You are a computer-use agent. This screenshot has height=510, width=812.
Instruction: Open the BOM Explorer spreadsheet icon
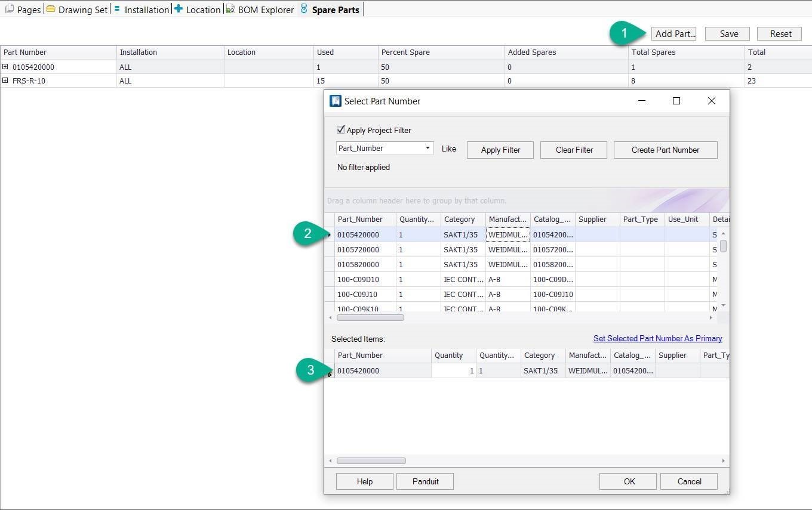pyautogui.click(x=229, y=9)
